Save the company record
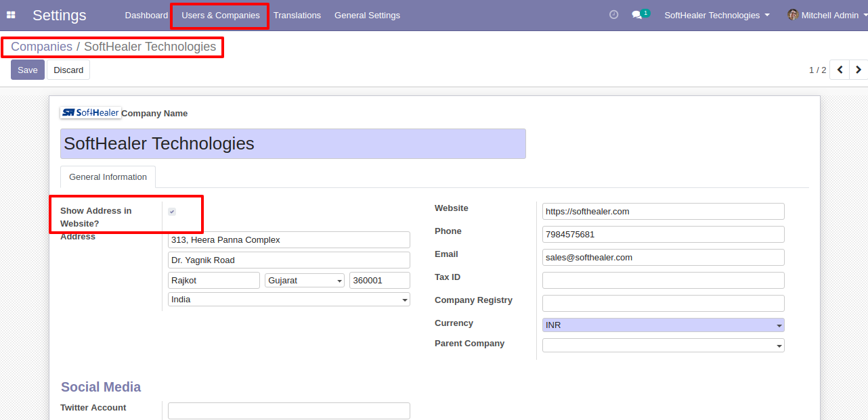 tap(28, 70)
